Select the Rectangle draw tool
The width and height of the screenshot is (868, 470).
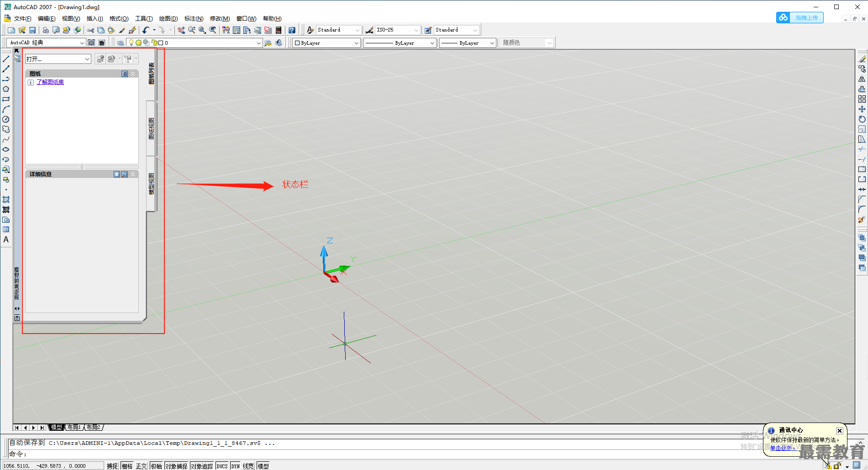(x=6, y=99)
